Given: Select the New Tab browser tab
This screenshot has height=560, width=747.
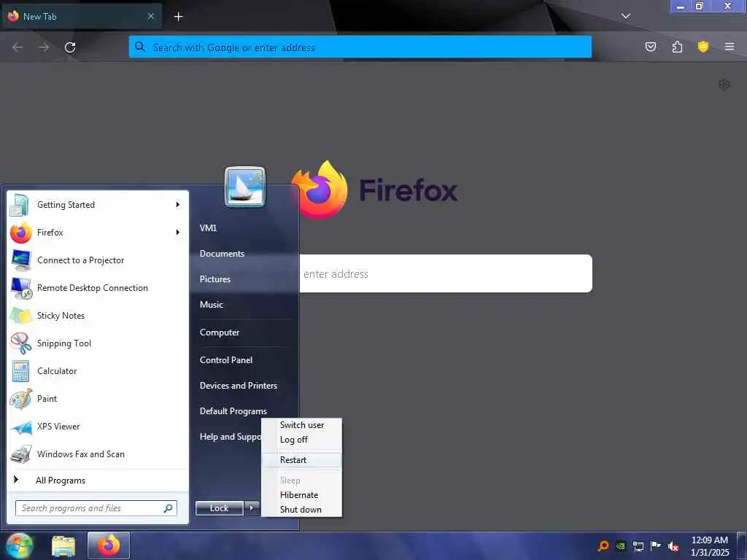Looking at the screenshot, I should [82, 17].
